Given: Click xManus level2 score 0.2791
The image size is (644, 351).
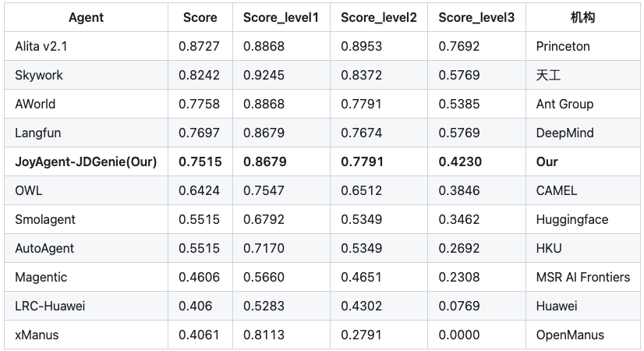Looking at the screenshot, I should (x=362, y=335).
